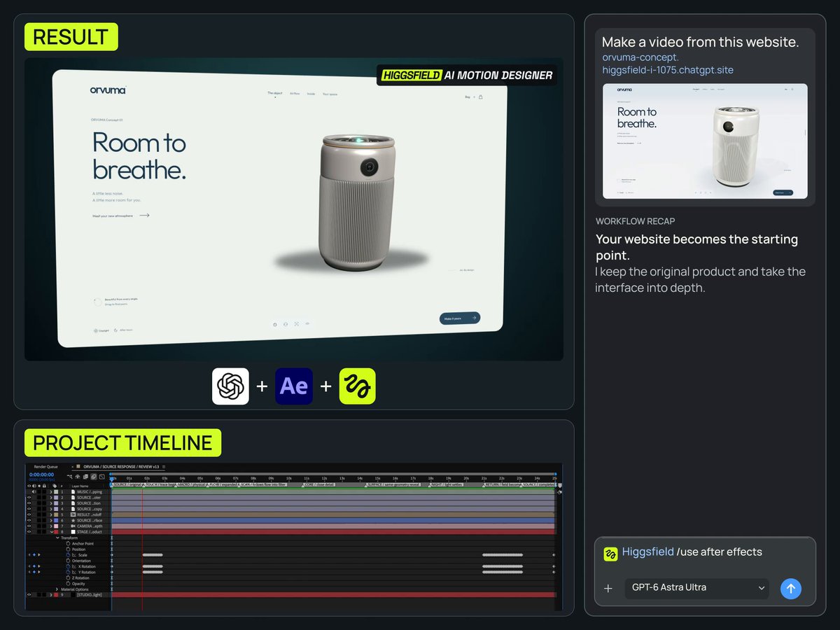The image size is (840, 630).
Task: Hide layer 3 SOURCE ..tion
Action: point(29,503)
